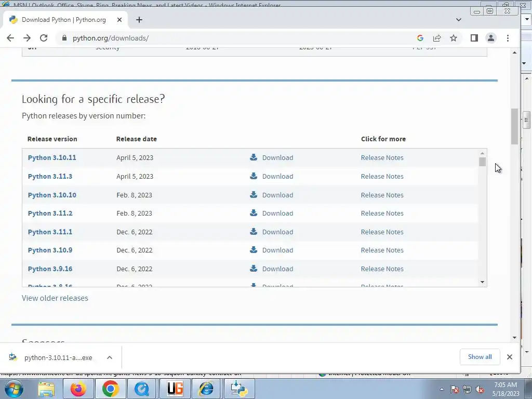Open the Python 3.9.16 release link
The height and width of the screenshot is (399, 532).
point(50,269)
